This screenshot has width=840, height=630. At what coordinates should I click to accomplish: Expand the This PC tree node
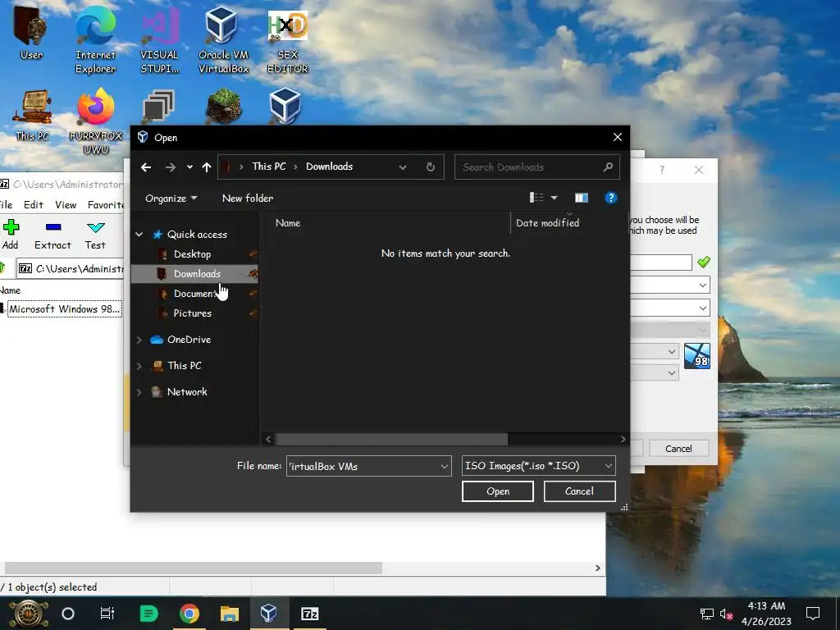(x=139, y=366)
